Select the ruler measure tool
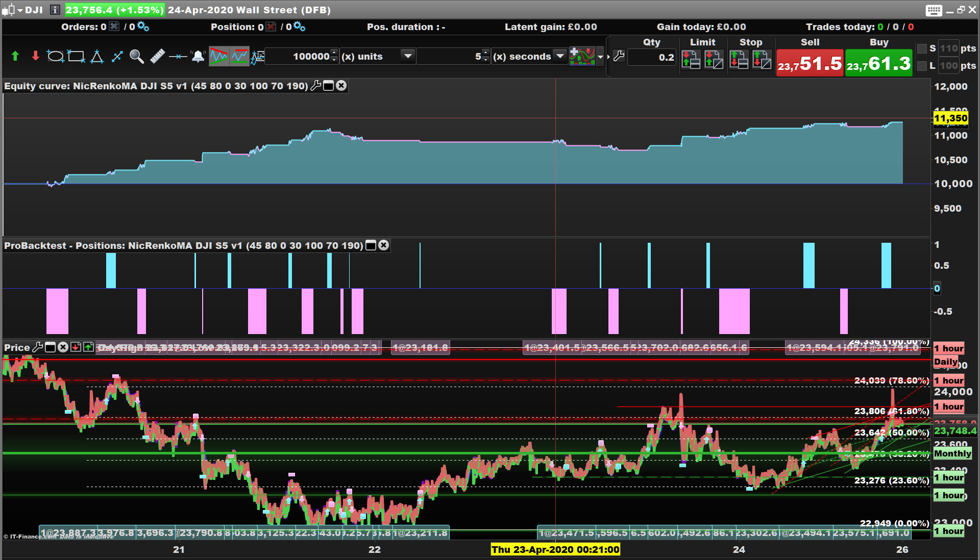The height and width of the screenshot is (560, 980). 157,56
